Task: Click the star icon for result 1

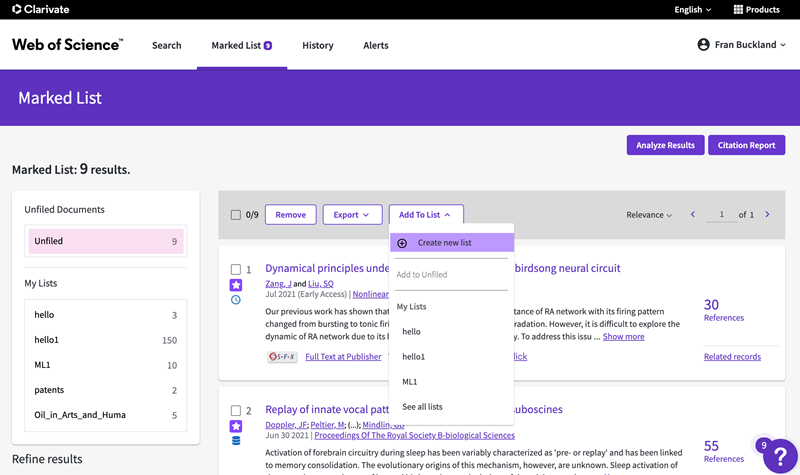Action: (236, 285)
